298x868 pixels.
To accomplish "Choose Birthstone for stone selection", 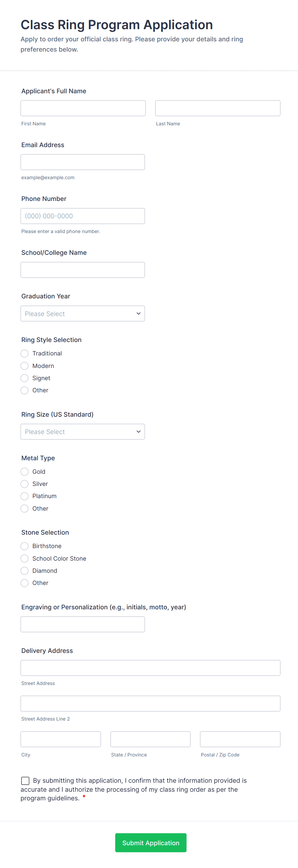I will click(x=25, y=546).
